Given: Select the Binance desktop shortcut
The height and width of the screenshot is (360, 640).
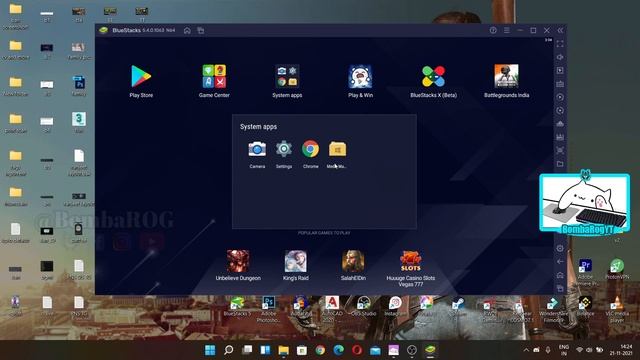Looking at the screenshot, I should point(585,307).
